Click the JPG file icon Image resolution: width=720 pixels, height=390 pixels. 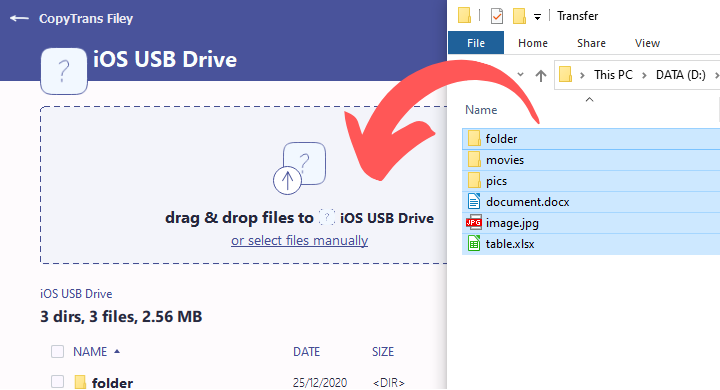474,223
